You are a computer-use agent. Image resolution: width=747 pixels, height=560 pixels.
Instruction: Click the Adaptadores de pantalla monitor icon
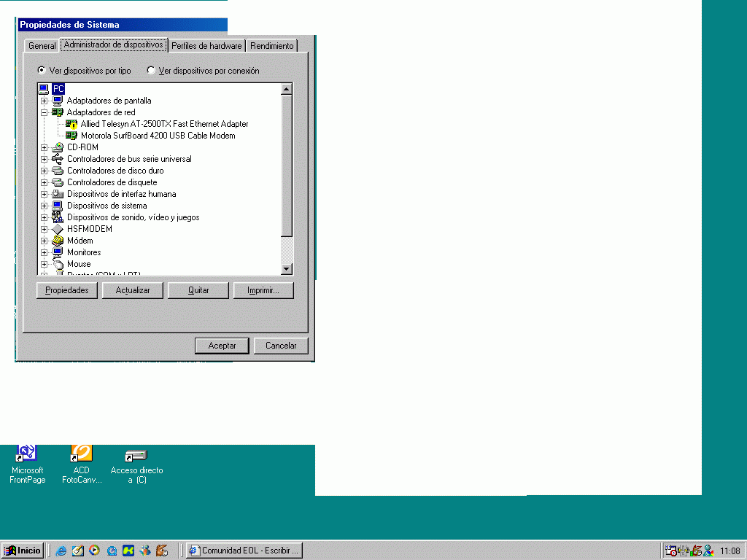[x=58, y=101]
